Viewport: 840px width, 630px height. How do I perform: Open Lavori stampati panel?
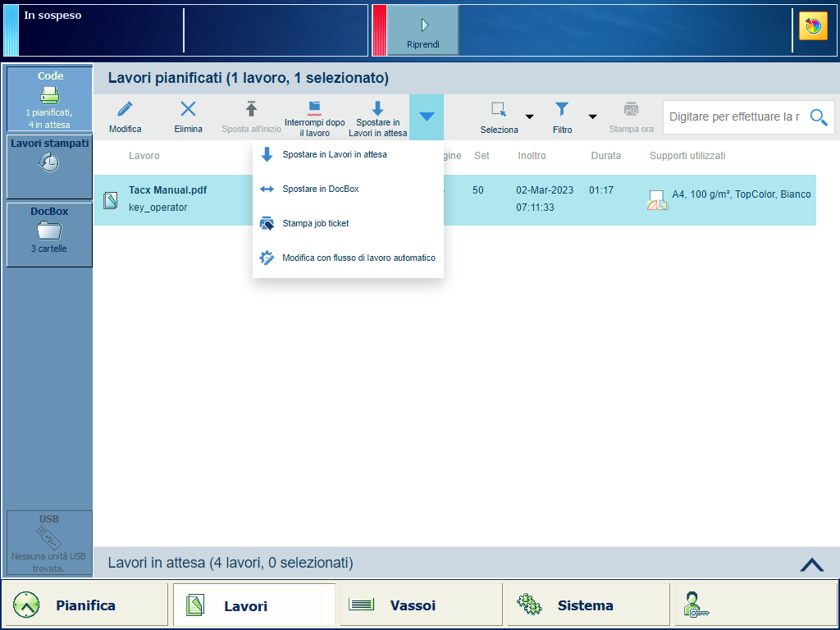coord(49,167)
